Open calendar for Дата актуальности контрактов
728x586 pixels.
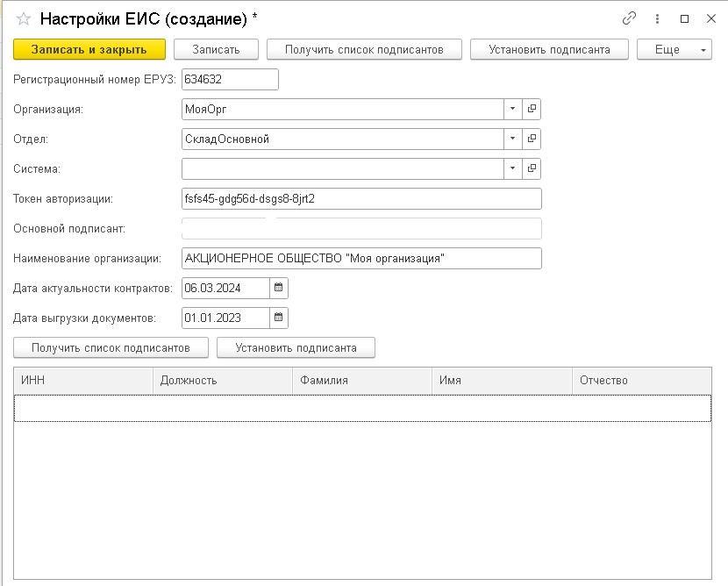[278, 288]
